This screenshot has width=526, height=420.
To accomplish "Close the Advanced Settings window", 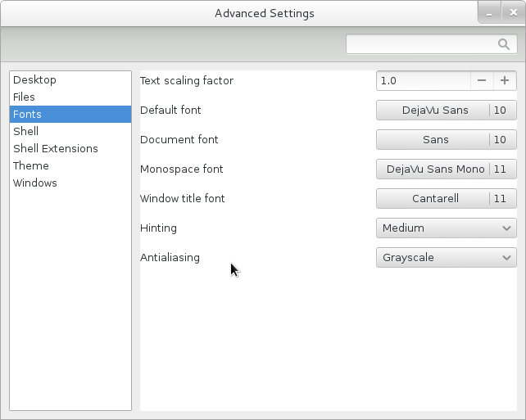I will point(513,13).
